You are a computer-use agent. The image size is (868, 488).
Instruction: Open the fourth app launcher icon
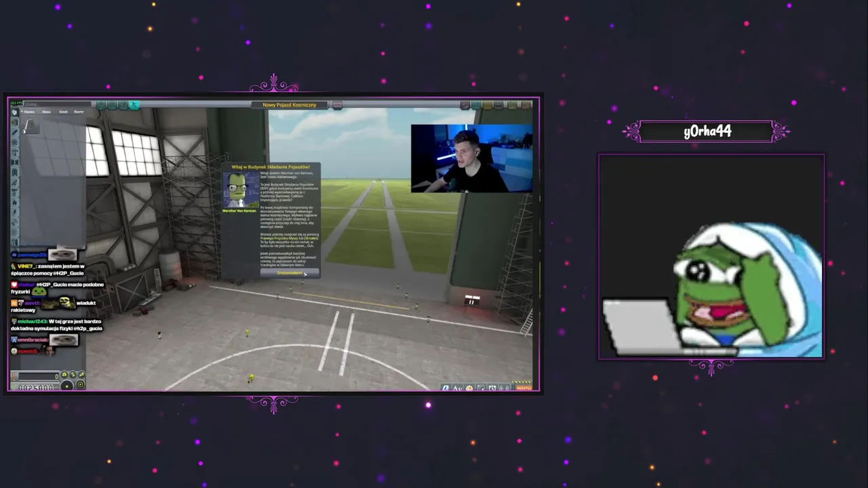point(481,388)
